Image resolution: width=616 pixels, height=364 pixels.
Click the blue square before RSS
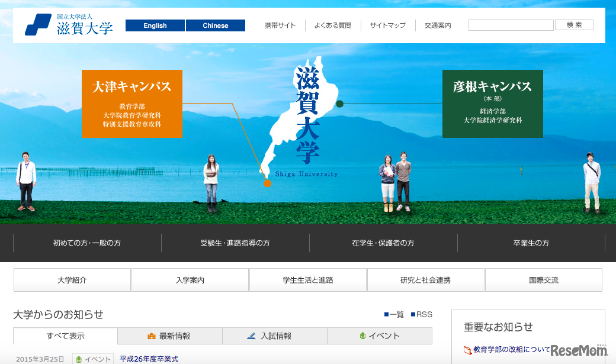(x=413, y=314)
